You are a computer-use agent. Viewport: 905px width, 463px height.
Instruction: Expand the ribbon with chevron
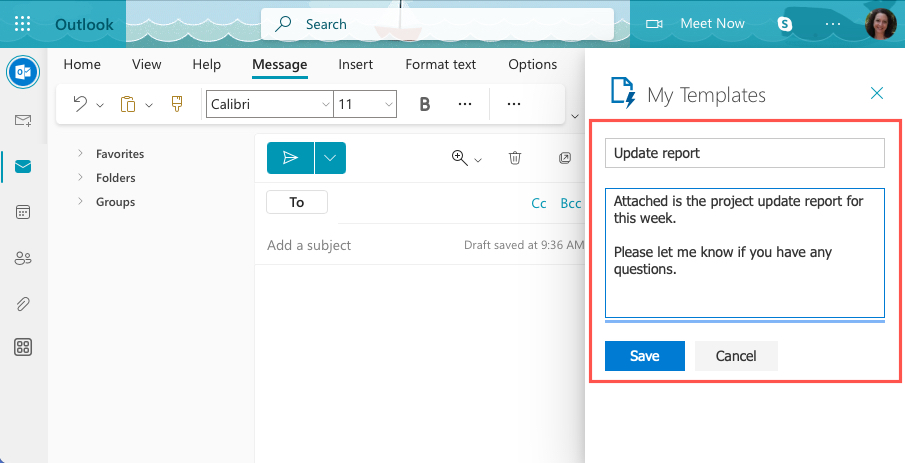(575, 116)
